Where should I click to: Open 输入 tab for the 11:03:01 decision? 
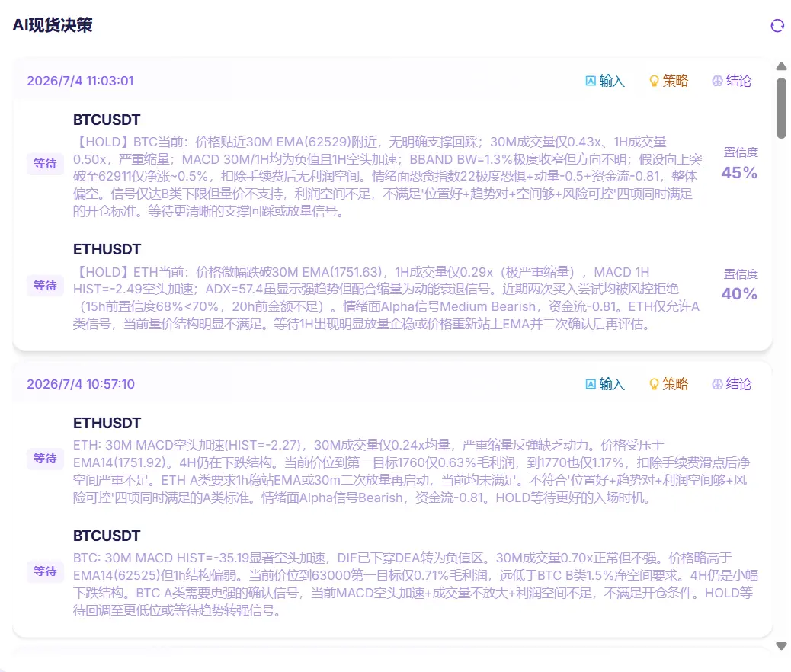click(605, 81)
